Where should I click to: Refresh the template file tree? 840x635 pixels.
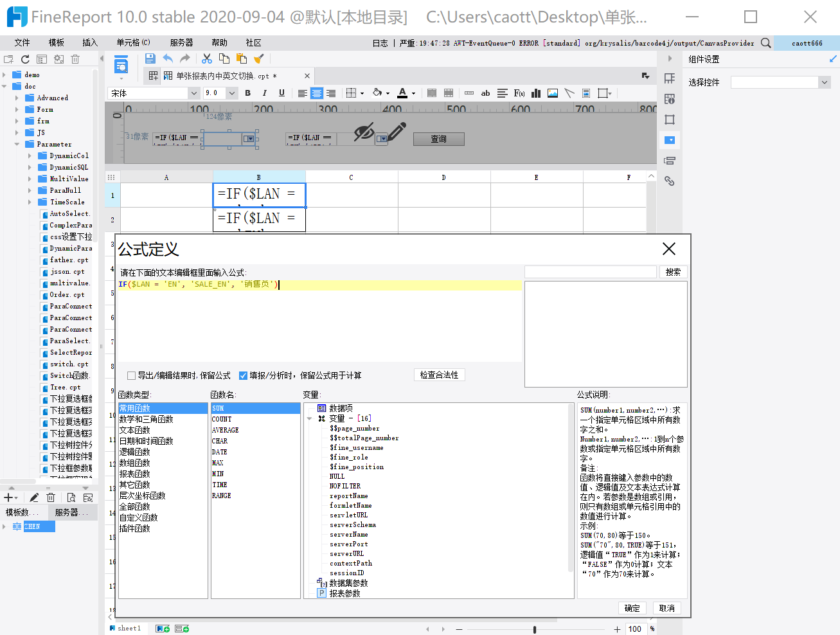pos(25,59)
